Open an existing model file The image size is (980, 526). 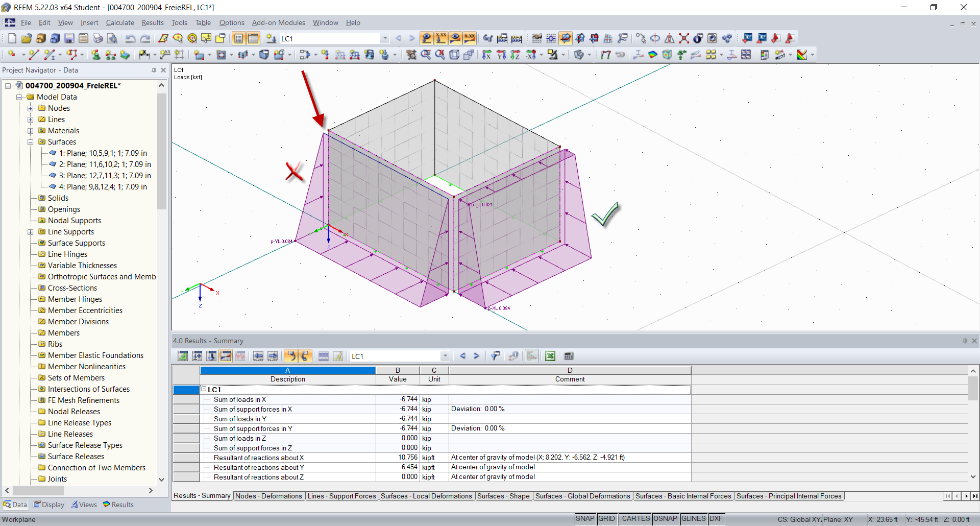[x=27, y=38]
